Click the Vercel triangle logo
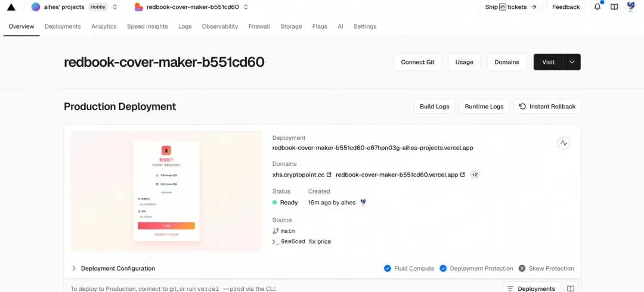 pos(11,7)
